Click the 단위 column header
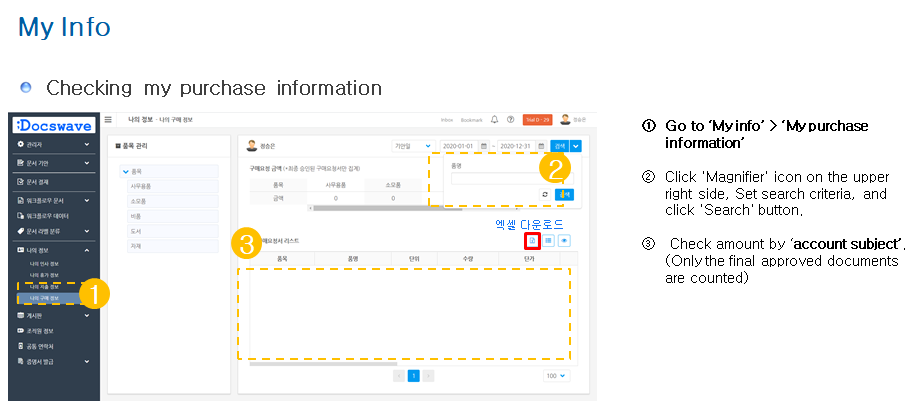Screen dimensions: 919x401 click(413, 258)
